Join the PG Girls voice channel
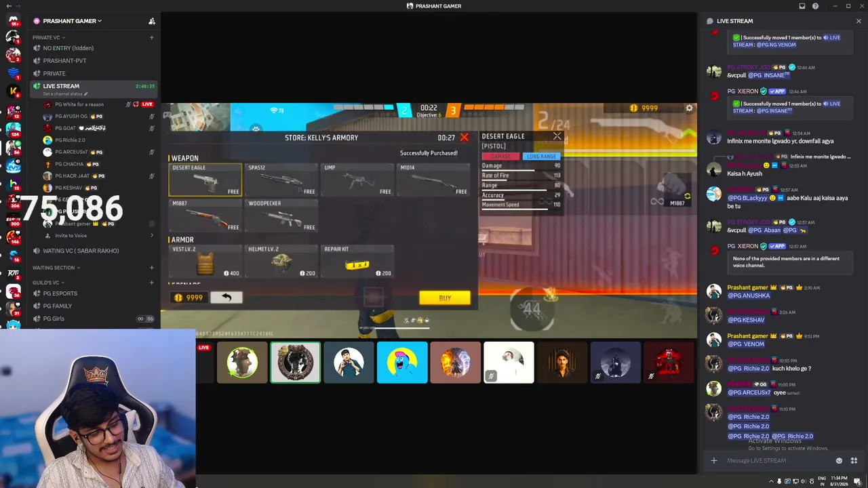This screenshot has width=868, height=488. 94,319
